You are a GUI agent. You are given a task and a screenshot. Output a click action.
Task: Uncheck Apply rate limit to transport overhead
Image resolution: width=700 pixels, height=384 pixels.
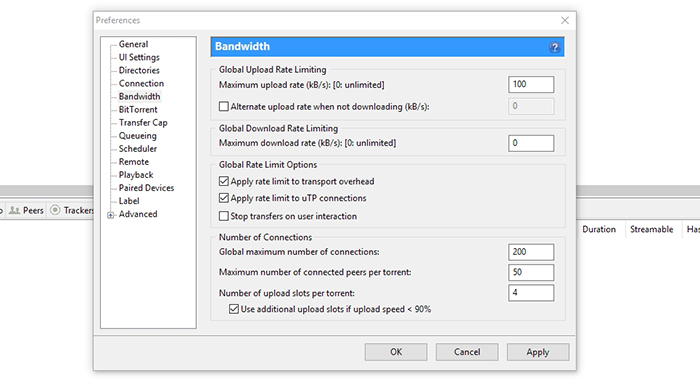point(224,181)
